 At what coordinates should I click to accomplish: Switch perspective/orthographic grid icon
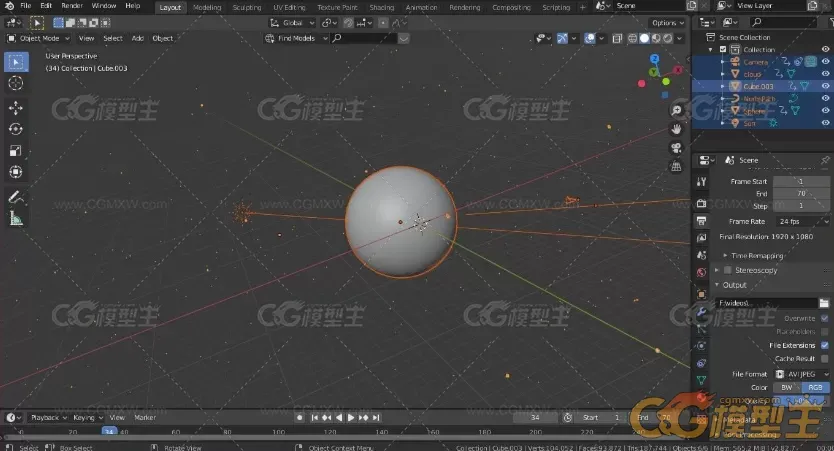click(x=676, y=166)
